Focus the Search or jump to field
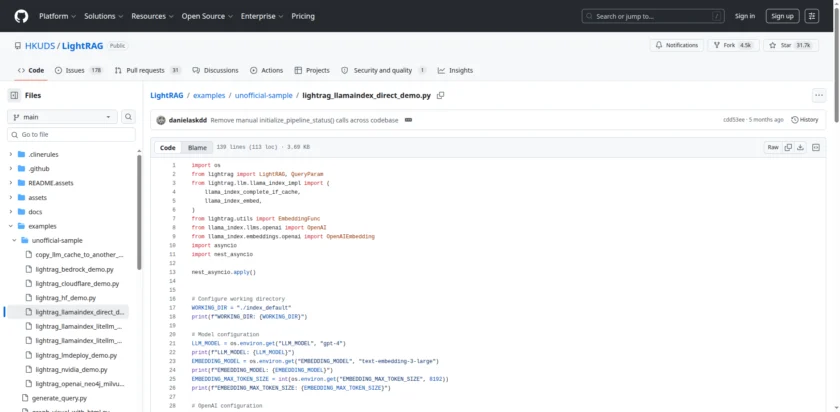The width and height of the screenshot is (840, 412). click(653, 16)
